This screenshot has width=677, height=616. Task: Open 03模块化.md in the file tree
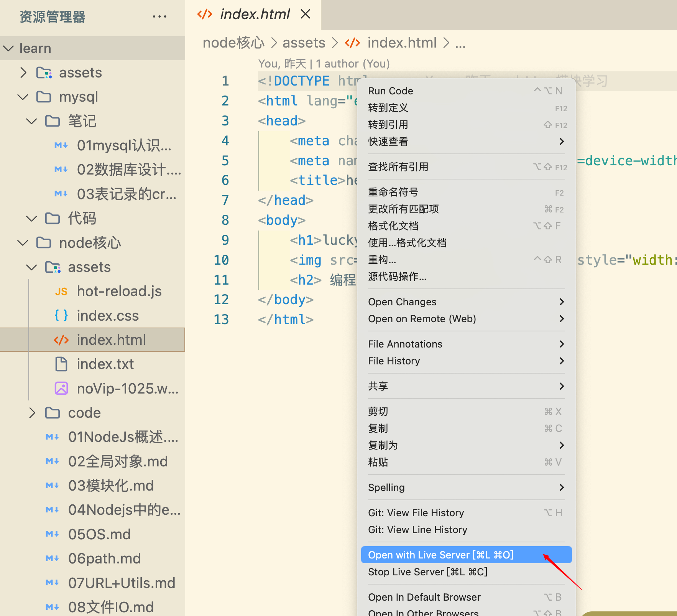pyautogui.click(x=111, y=486)
